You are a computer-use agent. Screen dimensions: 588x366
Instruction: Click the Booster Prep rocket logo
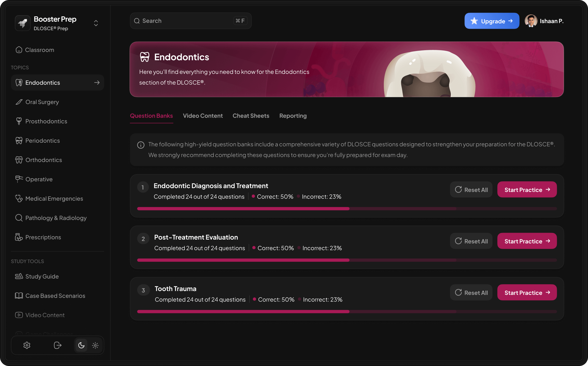click(23, 23)
